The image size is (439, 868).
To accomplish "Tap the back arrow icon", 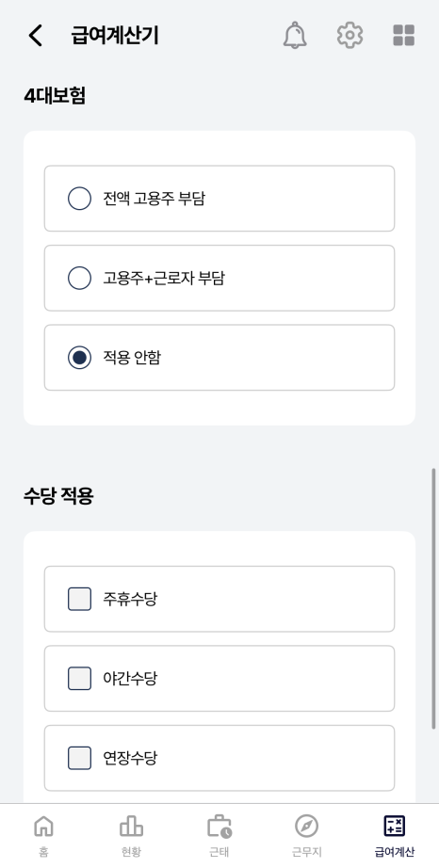I will (36, 36).
